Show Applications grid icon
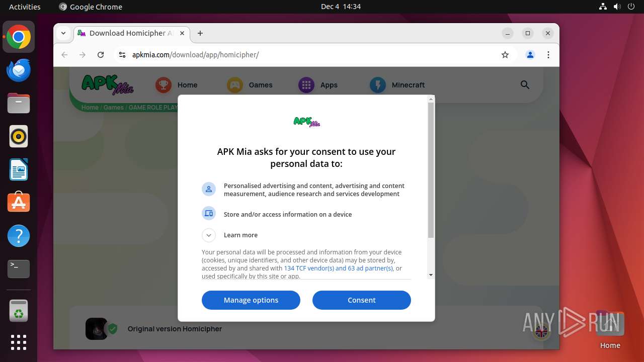Viewport: 644px width, 362px height. (19, 342)
